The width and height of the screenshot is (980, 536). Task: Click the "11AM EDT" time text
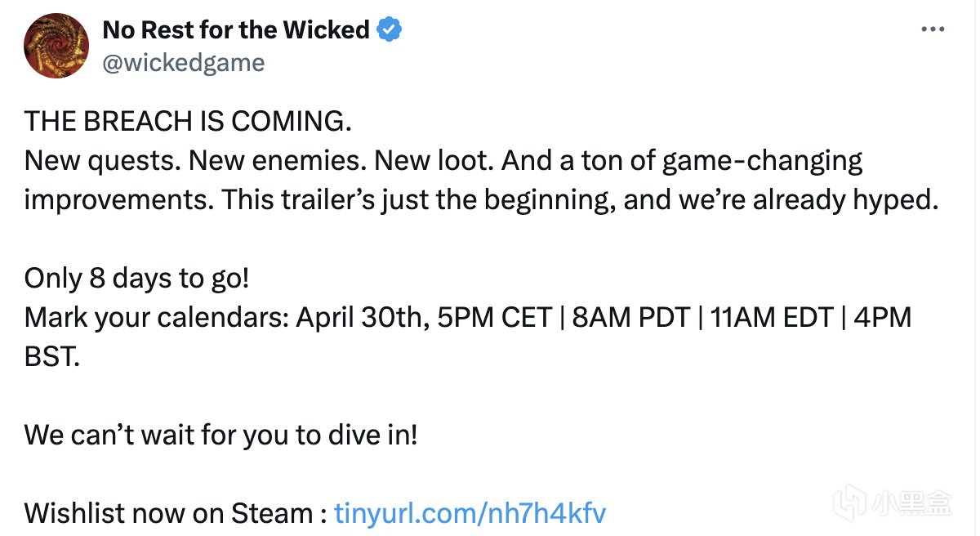771,317
